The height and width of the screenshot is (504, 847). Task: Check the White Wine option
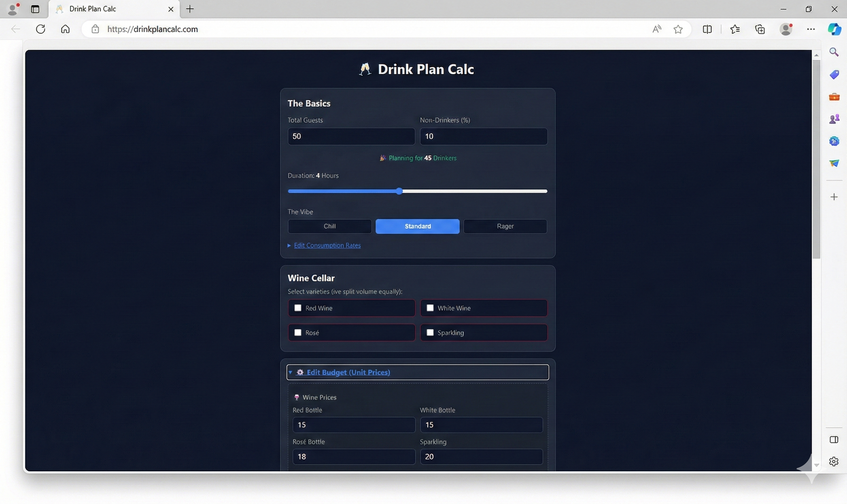click(430, 308)
